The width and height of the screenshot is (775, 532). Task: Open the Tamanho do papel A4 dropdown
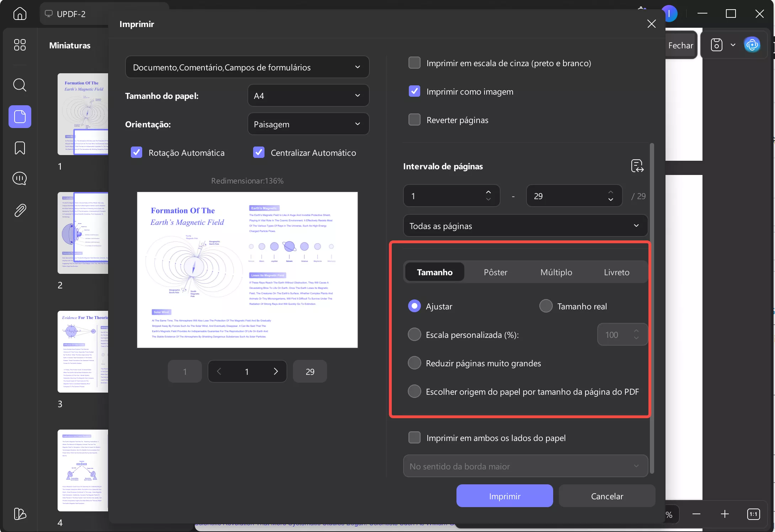[308, 95]
